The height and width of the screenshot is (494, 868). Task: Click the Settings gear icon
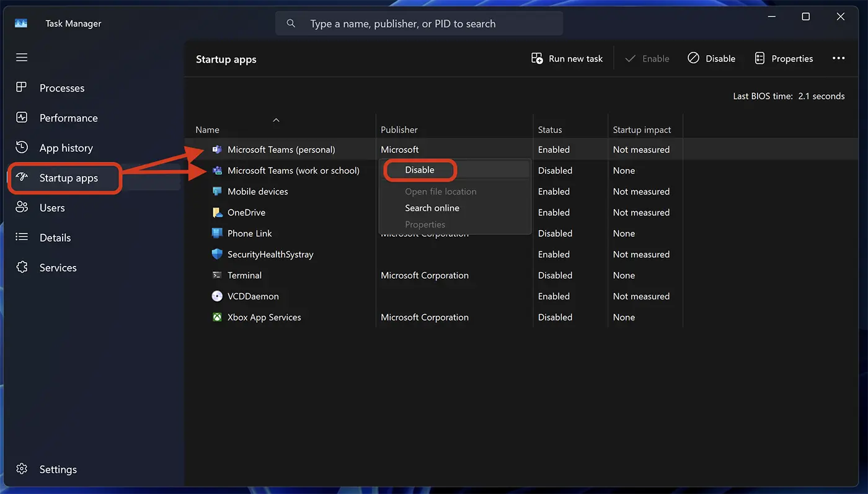(x=22, y=469)
